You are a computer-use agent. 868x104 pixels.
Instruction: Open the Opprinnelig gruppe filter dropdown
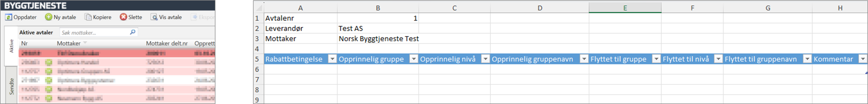414,59
